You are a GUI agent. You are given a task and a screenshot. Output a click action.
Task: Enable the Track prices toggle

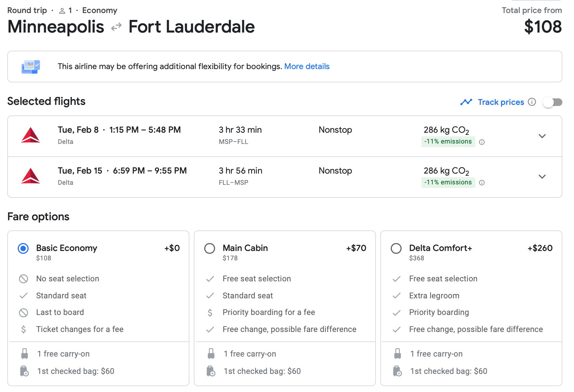552,102
